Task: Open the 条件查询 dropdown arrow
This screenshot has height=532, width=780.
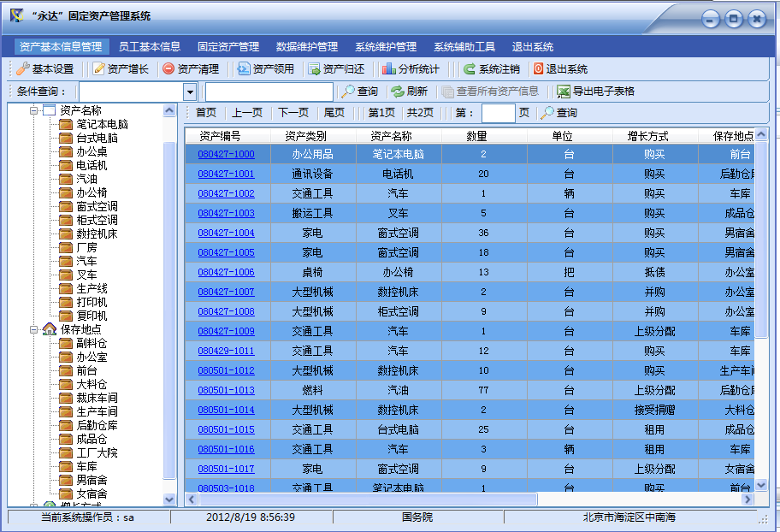Action: click(x=190, y=92)
